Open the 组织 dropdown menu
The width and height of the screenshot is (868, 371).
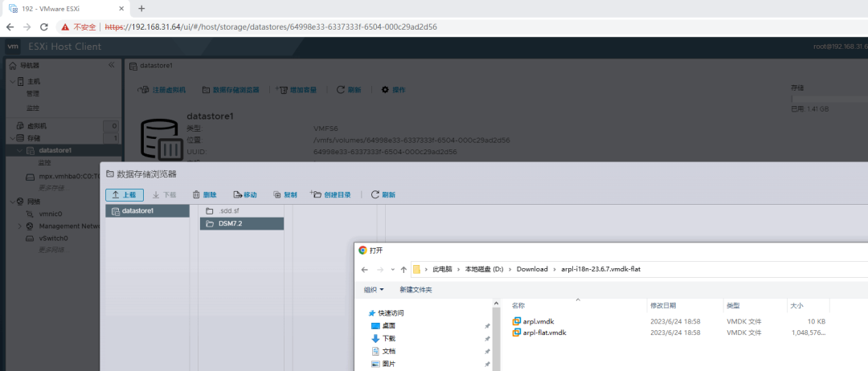(x=374, y=290)
